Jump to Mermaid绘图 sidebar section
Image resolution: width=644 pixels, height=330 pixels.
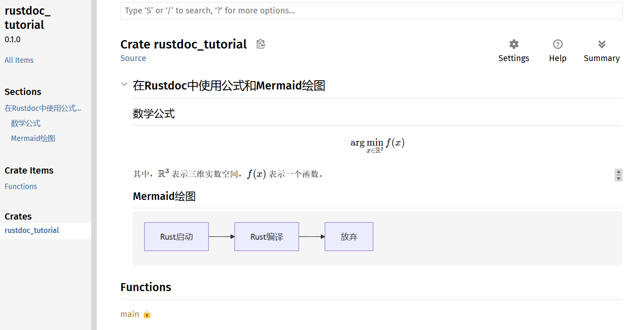click(x=33, y=138)
